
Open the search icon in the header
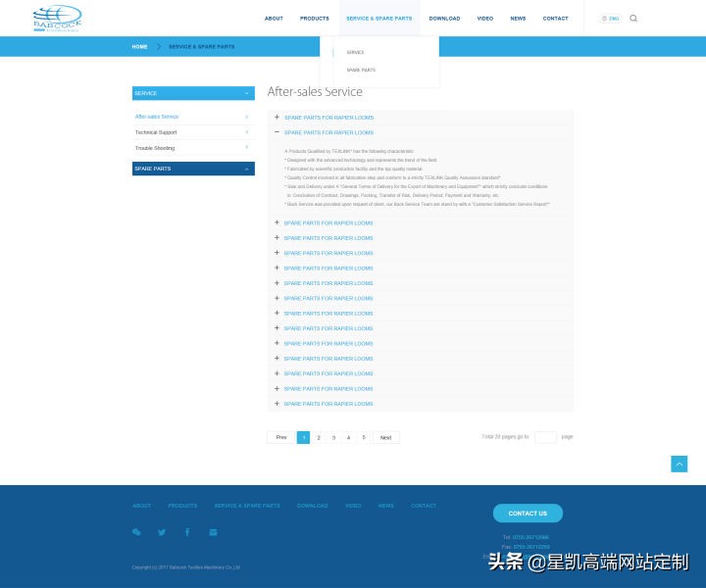tap(633, 19)
